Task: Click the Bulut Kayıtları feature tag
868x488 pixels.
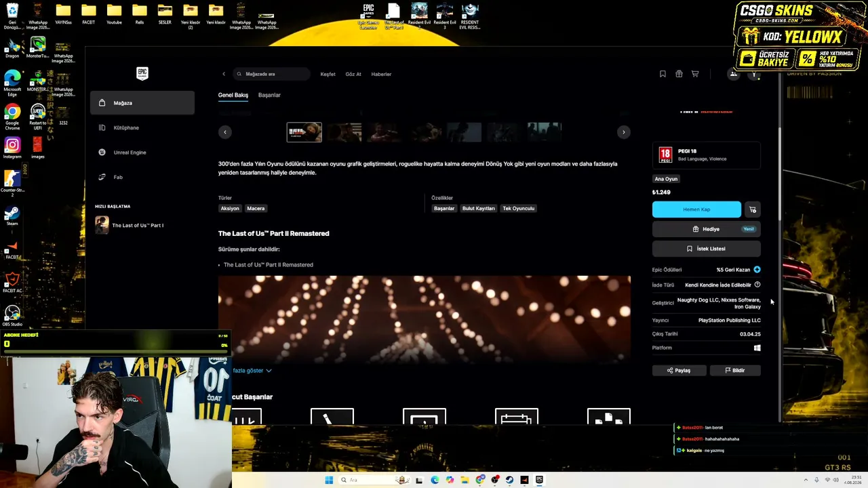Action: pos(479,209)
